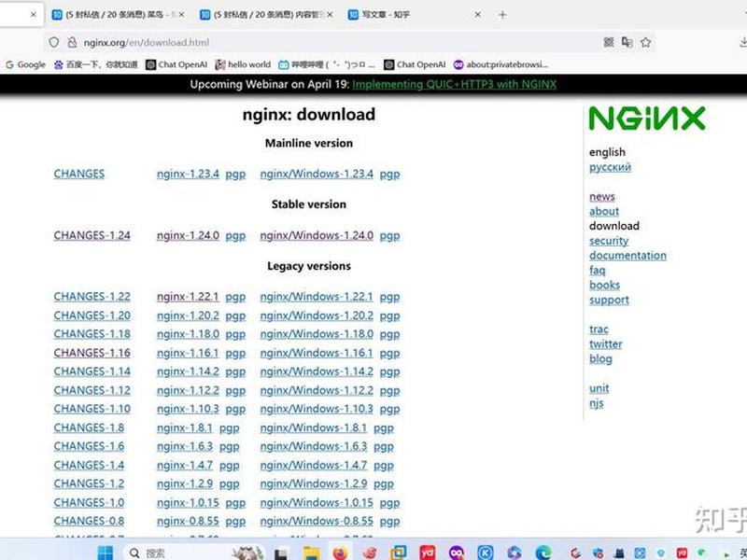Open the Google bookmark
This screenshot has width=747, height=560.
tap(26, 64)
